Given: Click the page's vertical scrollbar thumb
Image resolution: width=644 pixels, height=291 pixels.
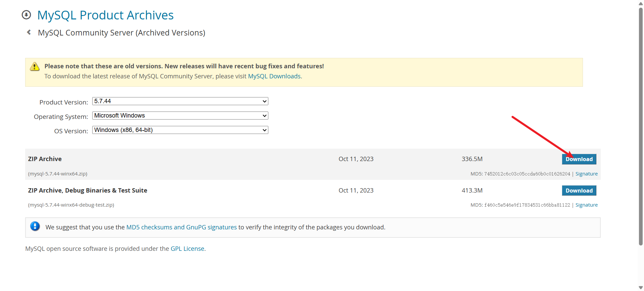Looking at the screenshot, I should 641,127.
